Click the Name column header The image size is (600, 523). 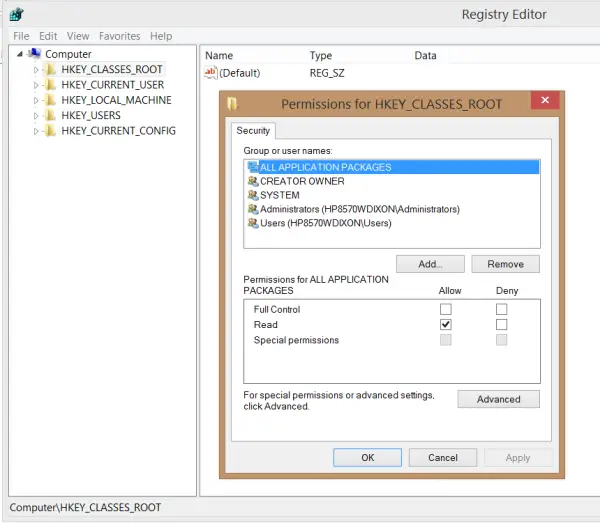[219, 55]
